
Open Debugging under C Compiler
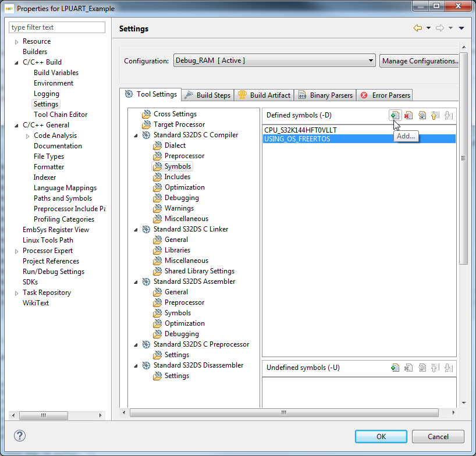tap(182, 198)
